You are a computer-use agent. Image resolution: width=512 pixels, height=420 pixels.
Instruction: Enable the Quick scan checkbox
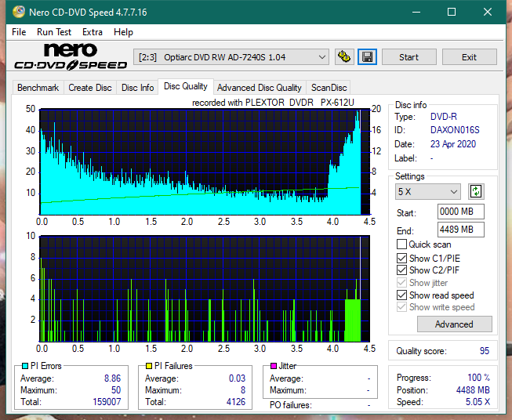[x=401, y=244]
